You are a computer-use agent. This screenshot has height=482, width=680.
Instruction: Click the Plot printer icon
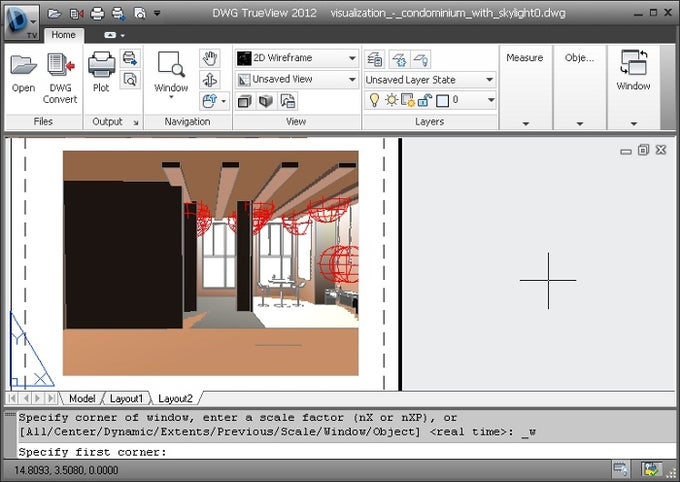pyautogui.click(x=101, y=66)
